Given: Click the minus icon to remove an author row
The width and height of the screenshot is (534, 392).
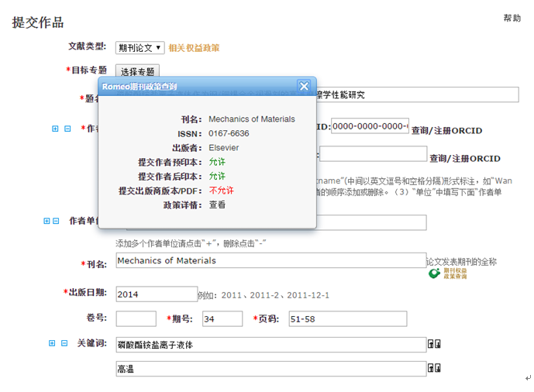Looking at the screenshot, I should point(67,129).
